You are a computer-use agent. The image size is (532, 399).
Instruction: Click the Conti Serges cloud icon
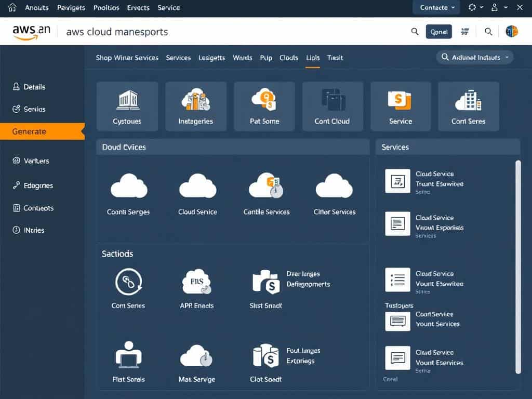[x=129, y=185]
